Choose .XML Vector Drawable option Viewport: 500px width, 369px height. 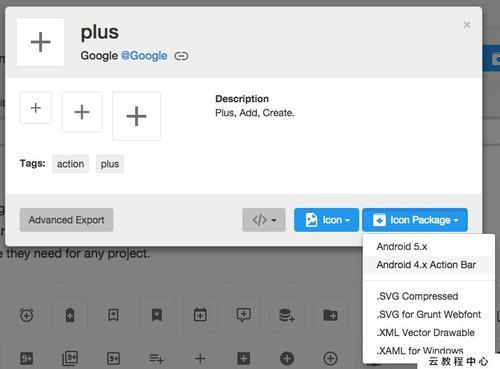click(425, 332)
